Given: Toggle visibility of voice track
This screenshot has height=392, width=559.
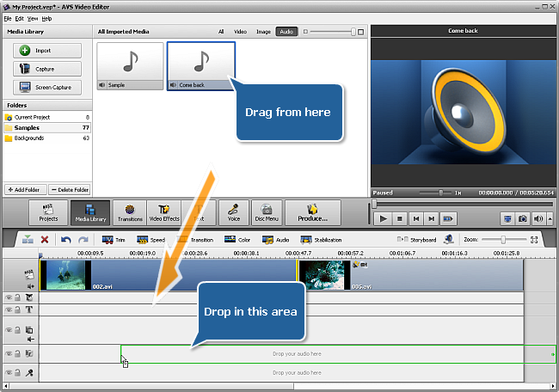Looking at the screenshot, I should point(9,372).
